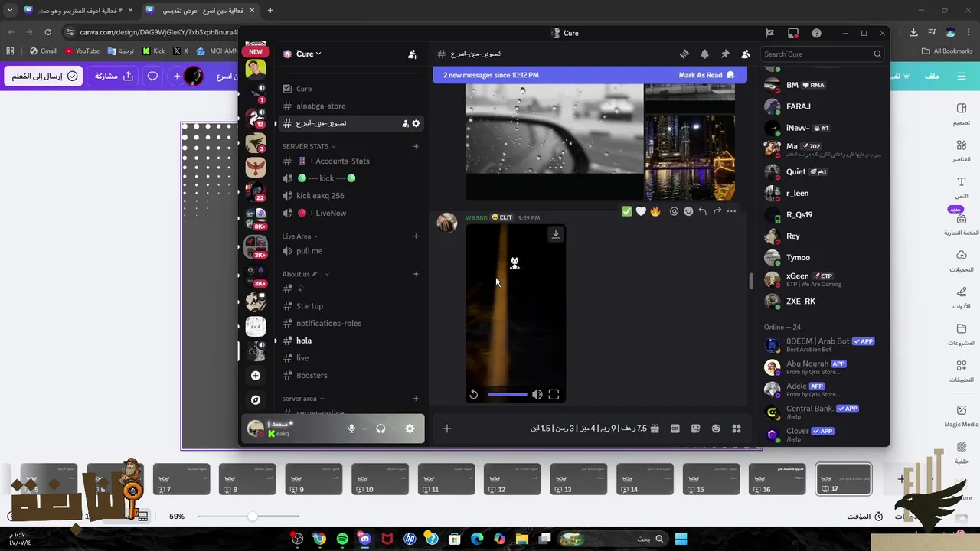Viewport: 980px width, 551px height.
Task: Collapse the server area category
Action: 302,399
